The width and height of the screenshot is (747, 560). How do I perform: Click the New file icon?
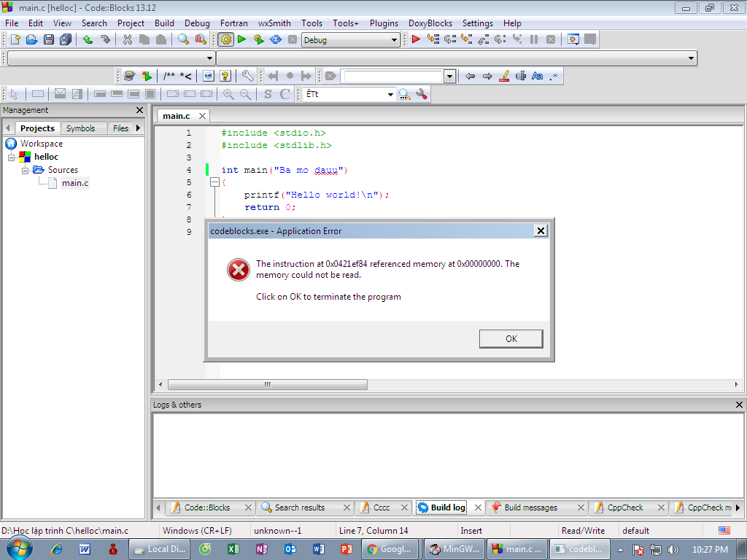[15, 40]
